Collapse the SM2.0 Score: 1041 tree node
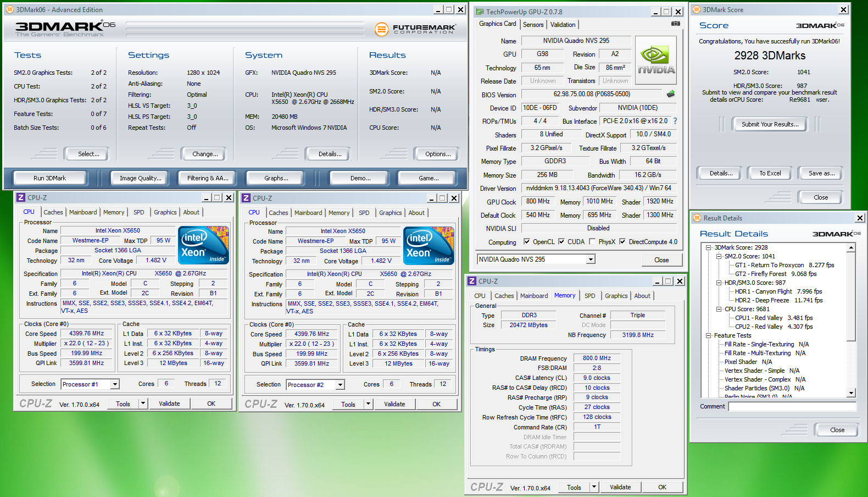The image size is (868, 497). (719, 256)
